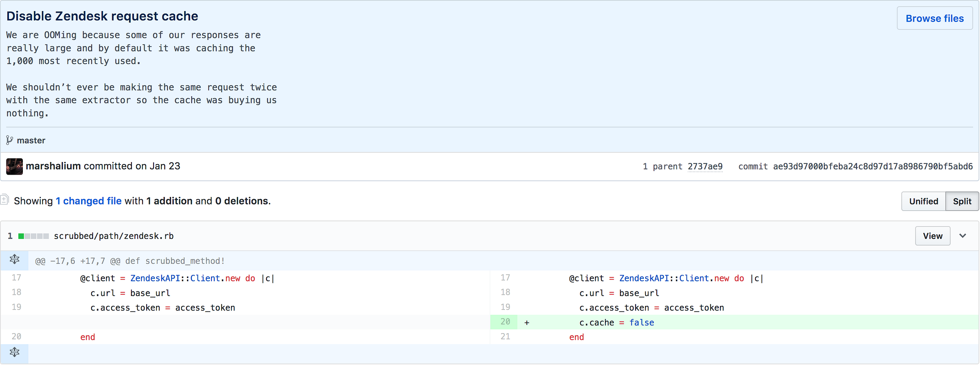Open the marshalium author link
Image resolution: width=980 pixels, height=365 pixels.
[53, 166]
